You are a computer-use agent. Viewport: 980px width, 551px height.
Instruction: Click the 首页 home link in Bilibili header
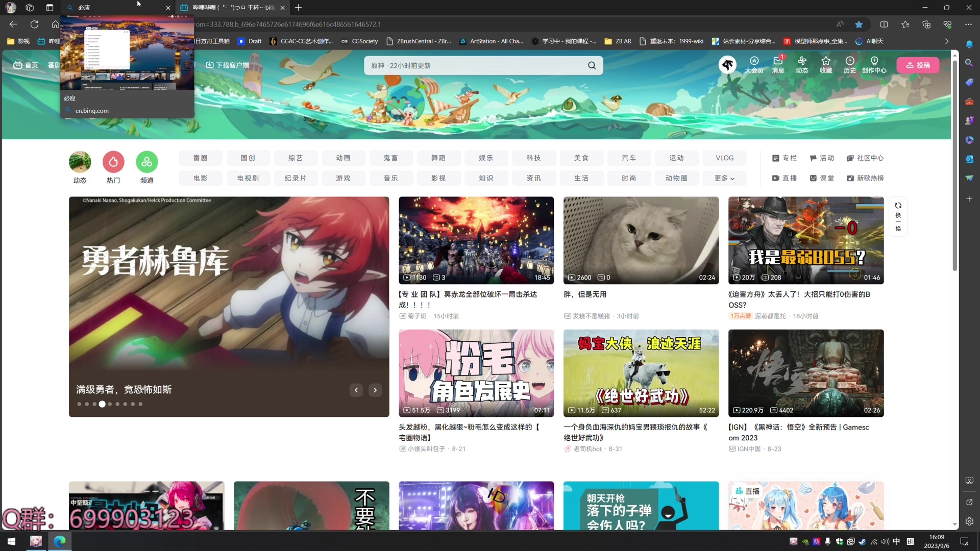point(26,65)
